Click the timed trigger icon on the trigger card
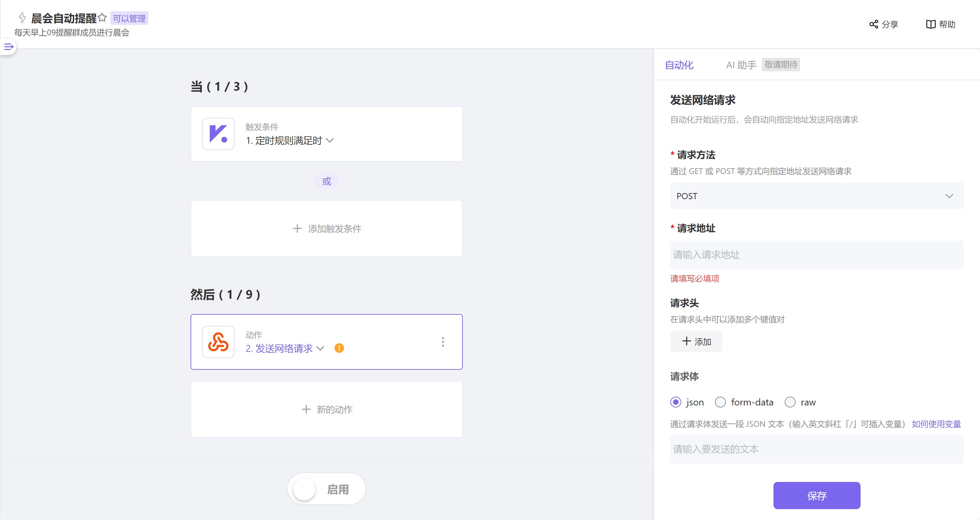 (x=218, y=134)
